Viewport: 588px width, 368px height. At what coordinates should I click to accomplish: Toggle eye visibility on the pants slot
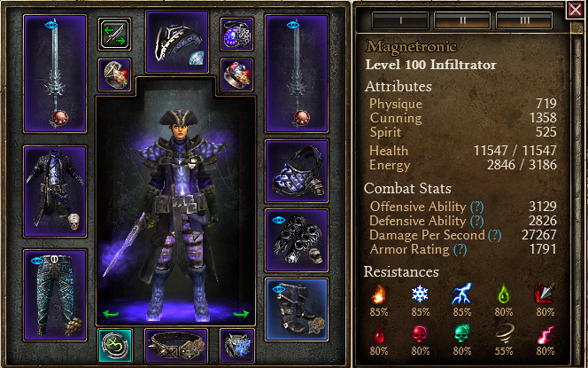tap(37, 261)
